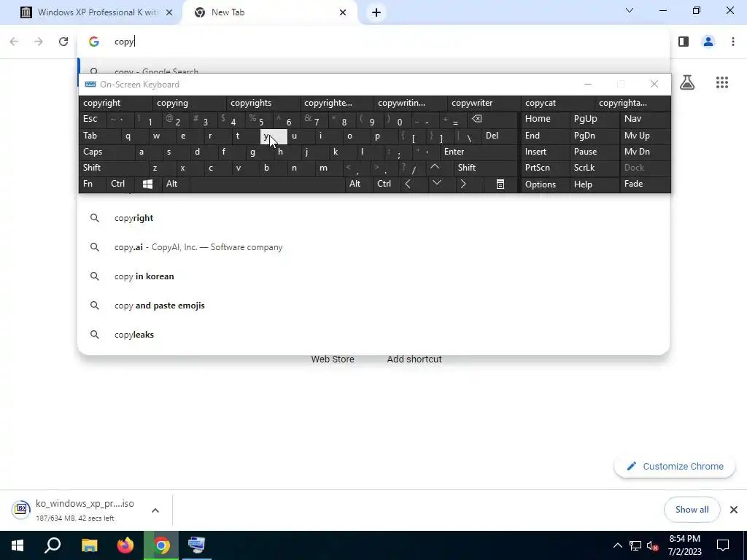Viewport: 747px width, 560px height.
Task: Open Chrome side panel icon
Action: click(683, 42)
